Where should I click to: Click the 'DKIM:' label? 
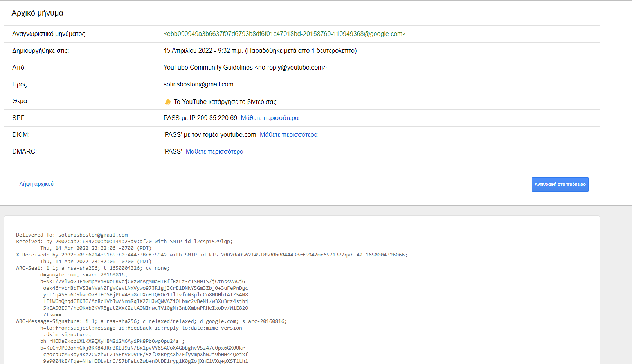coord(21,134)
